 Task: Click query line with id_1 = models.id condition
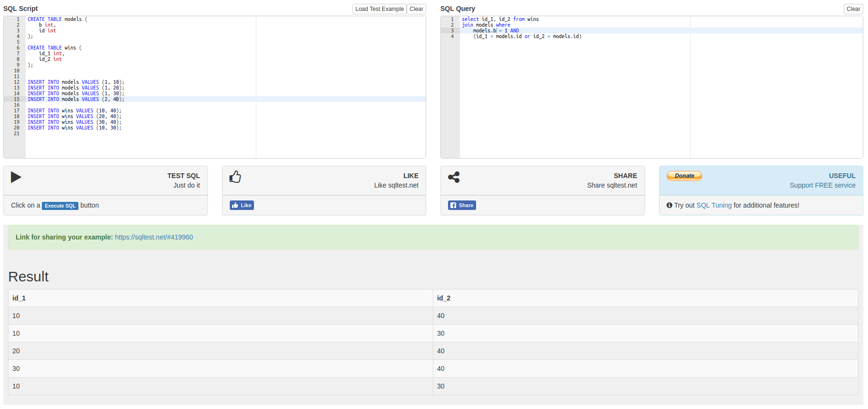point(527,36)
